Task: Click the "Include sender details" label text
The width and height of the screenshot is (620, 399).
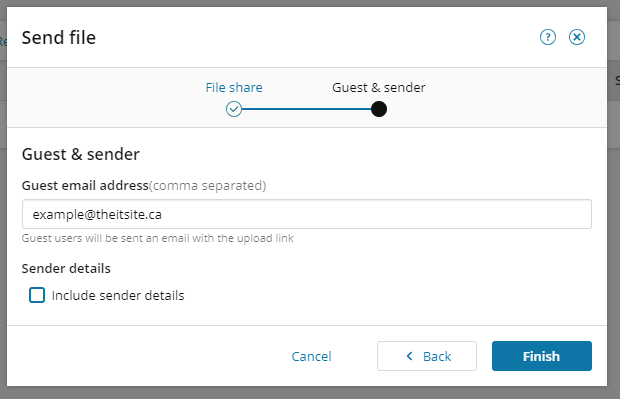Action: pos(118,295)
